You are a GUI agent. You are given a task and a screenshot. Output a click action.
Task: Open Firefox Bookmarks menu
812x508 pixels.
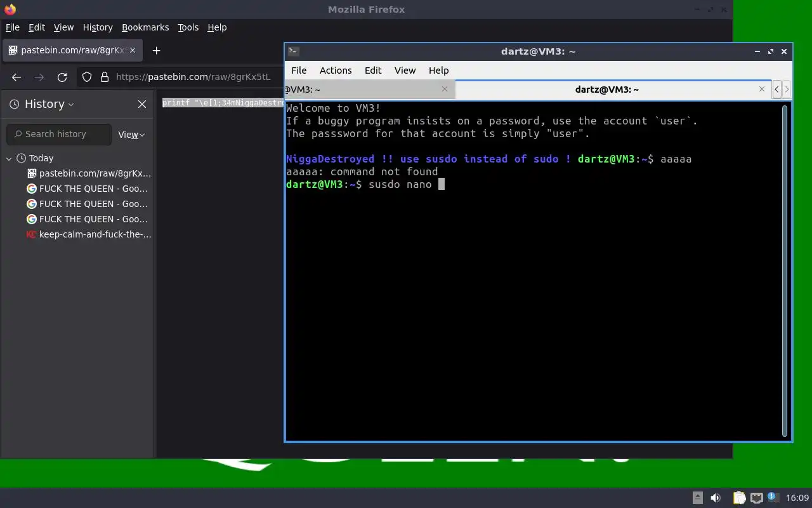pos(145,27)
